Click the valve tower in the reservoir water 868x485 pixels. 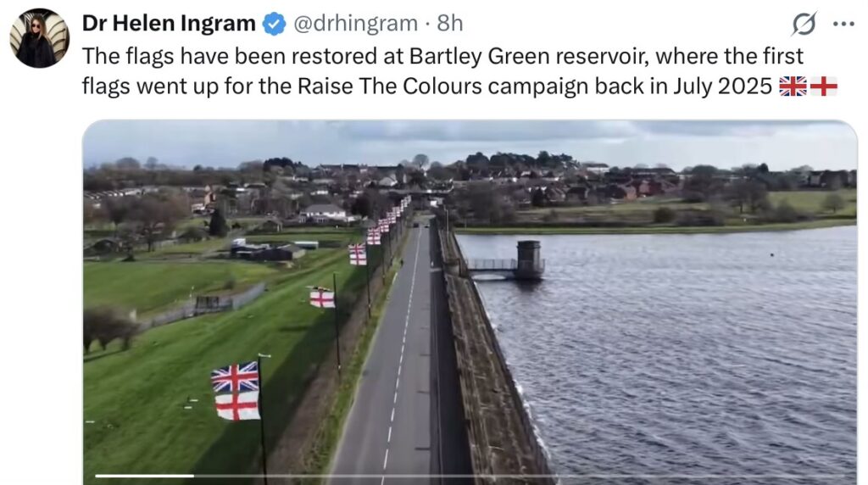(x=529, y=259)
